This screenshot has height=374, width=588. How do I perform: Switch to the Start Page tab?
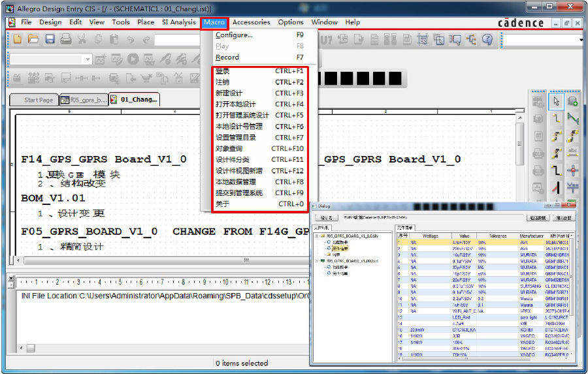coord(34,100)
